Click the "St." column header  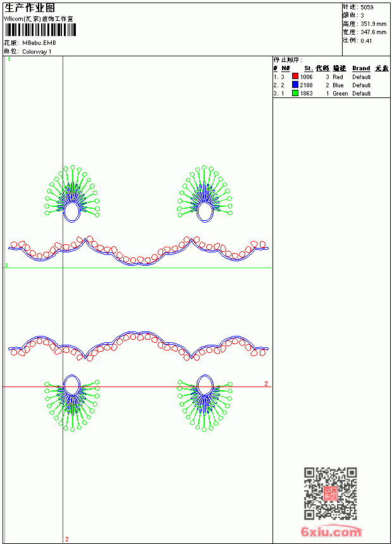click(x=309, y=68)
